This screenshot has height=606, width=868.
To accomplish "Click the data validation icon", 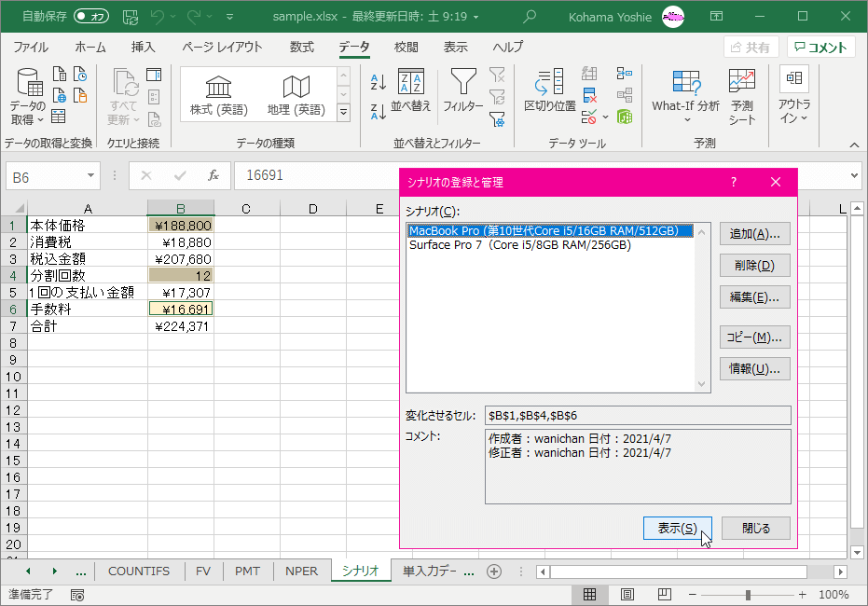I will click(x=589, y=117).
